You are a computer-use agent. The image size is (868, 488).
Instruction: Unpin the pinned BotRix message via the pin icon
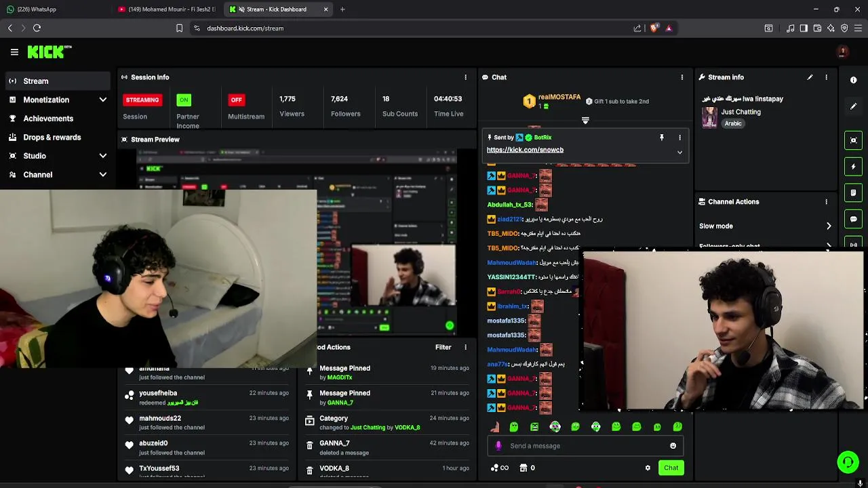pos(662,138)
